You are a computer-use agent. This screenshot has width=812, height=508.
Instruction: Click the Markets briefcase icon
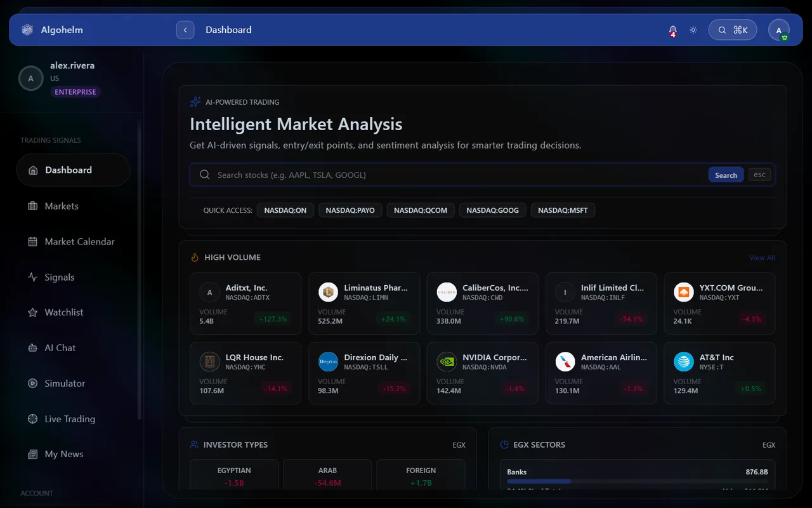point(33,206)
